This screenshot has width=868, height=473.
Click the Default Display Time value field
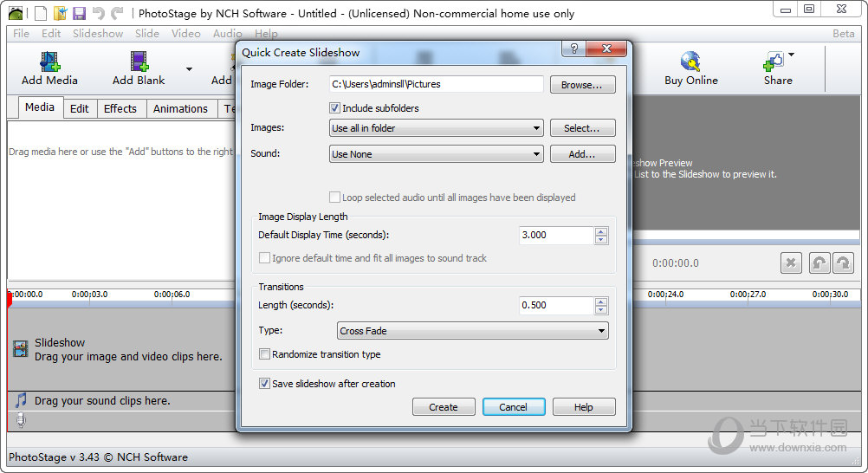[x=556, y=235]
